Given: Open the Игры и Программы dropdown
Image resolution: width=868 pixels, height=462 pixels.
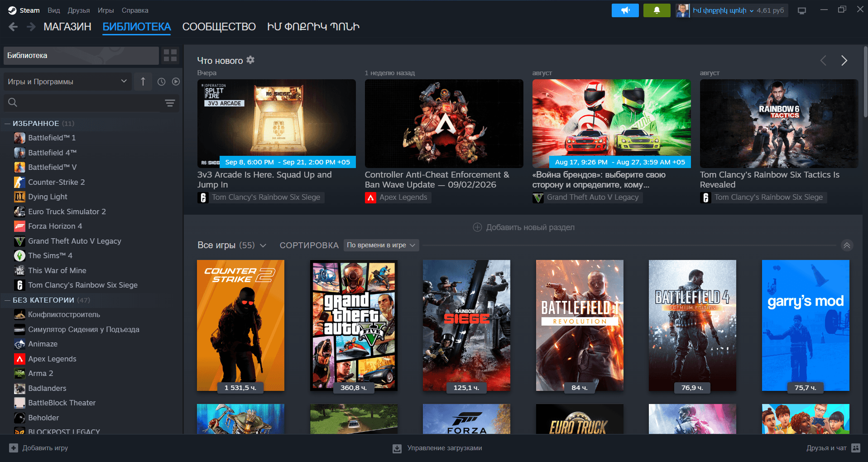Looking at the screenshot, I should (67, 82).
